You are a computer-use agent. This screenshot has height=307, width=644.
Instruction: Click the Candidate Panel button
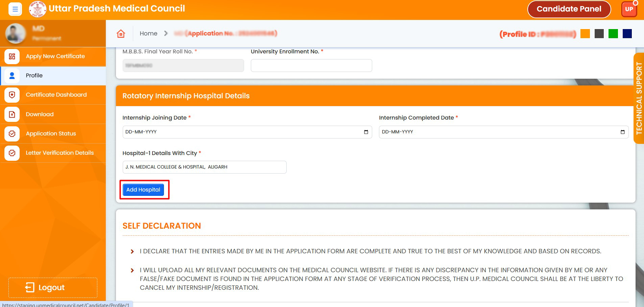point(569,9)
